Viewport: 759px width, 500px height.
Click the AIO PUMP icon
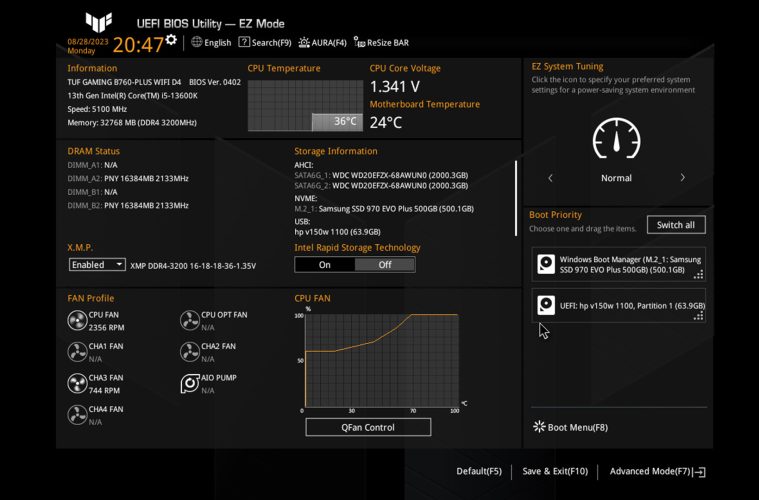tap(190, 383)
